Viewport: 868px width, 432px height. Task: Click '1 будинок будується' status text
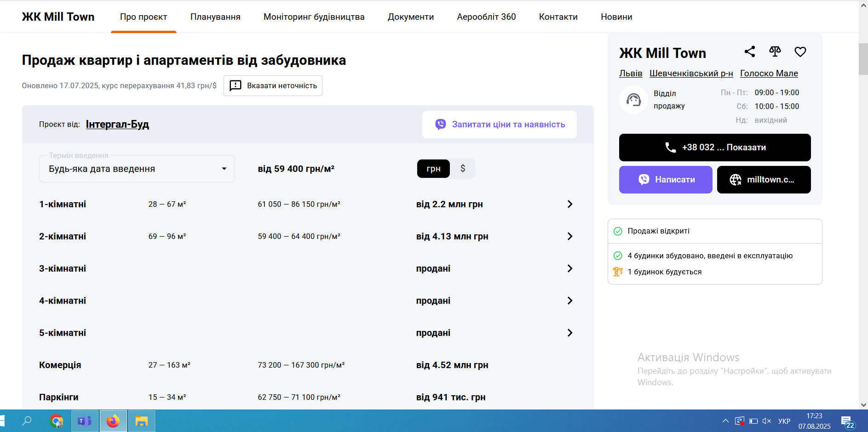664,272
